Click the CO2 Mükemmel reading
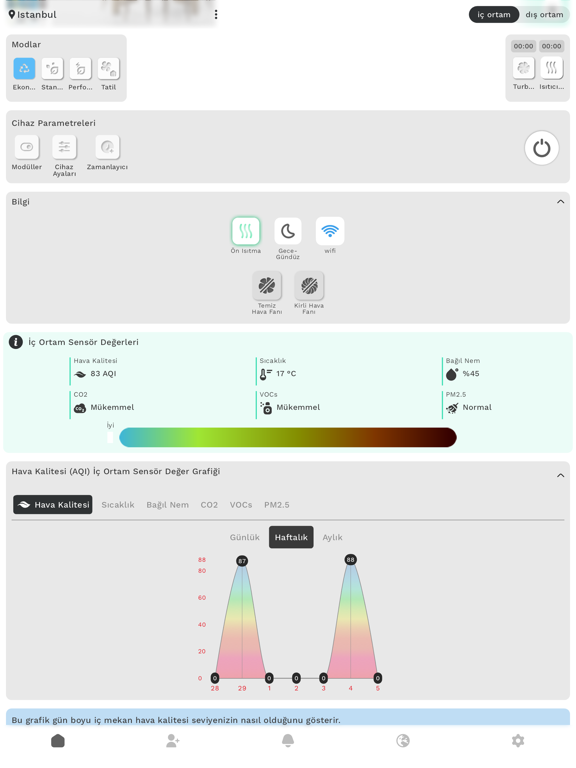The height and width of the screenshot is (768, 576). click(112, 408)
